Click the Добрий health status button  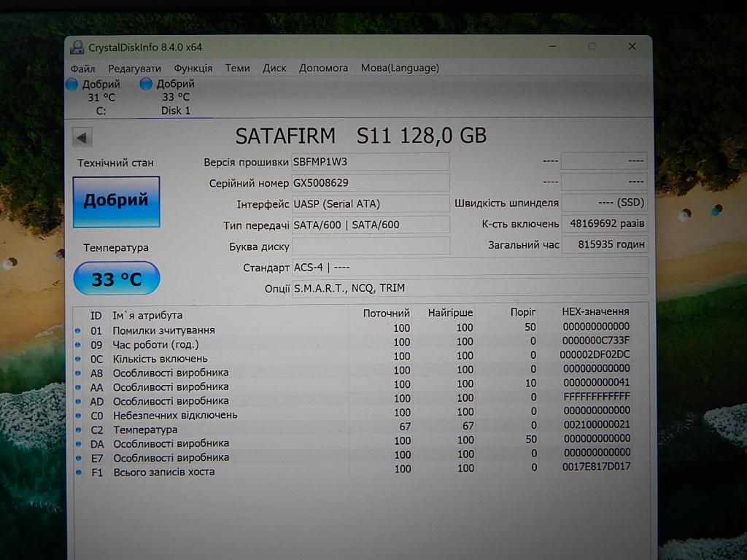(116, 201)
